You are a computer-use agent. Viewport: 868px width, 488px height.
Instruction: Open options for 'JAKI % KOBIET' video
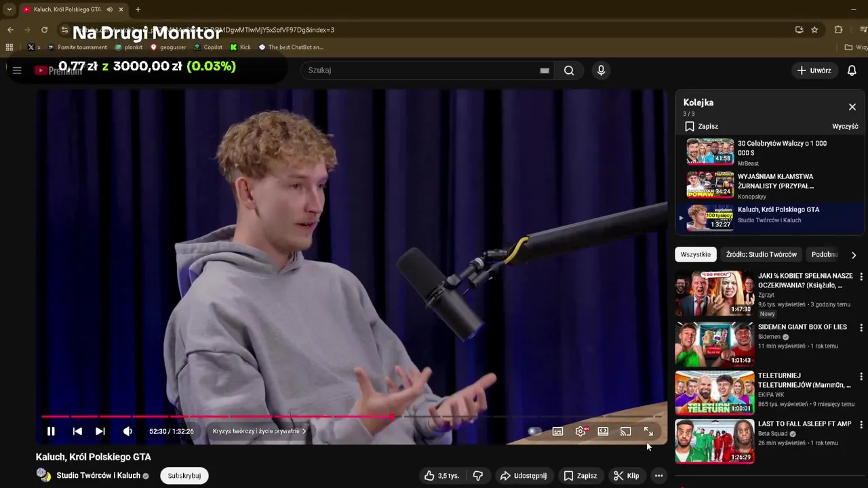861,277
